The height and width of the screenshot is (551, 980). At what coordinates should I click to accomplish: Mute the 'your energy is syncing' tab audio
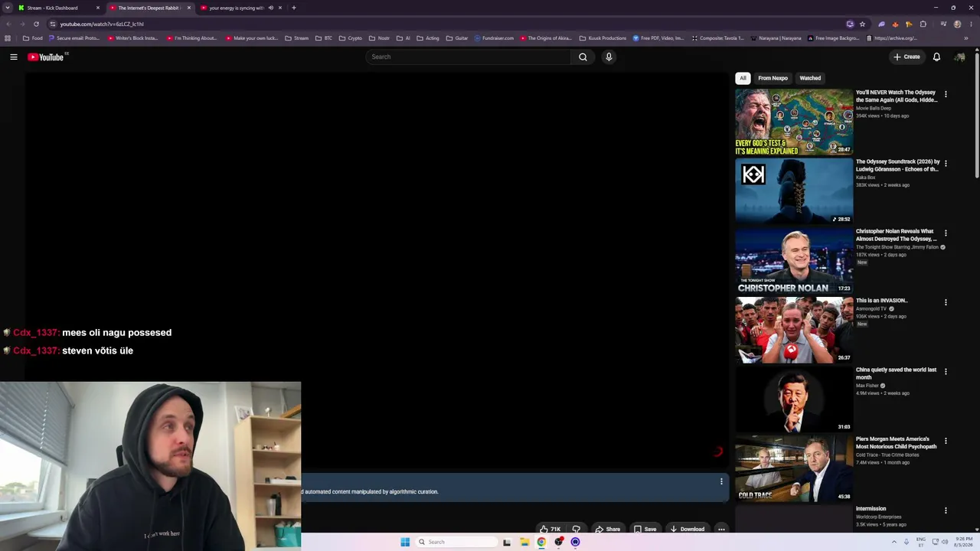pyautogui.click(x=270, y=8)
